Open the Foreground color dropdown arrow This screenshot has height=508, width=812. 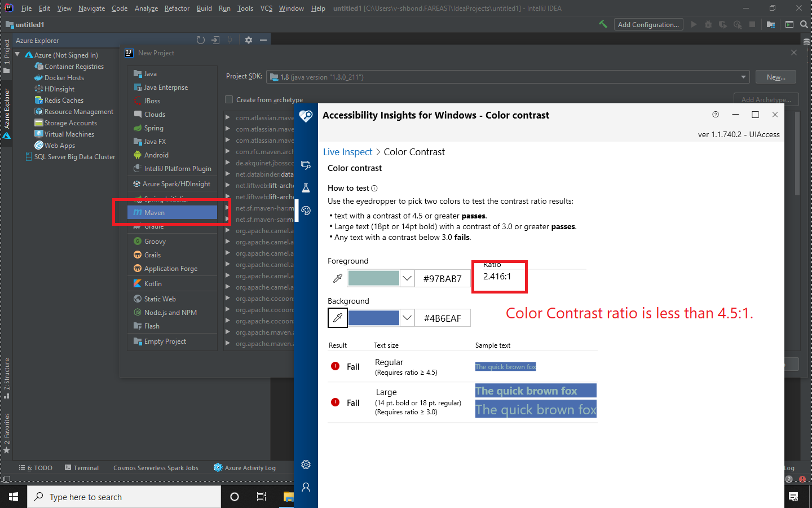tap(407, 278)
